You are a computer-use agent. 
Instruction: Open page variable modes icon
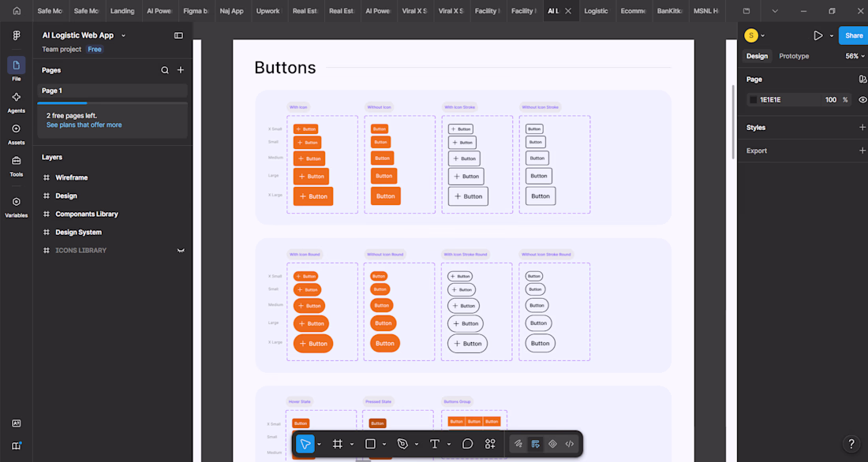pos(862,79)
